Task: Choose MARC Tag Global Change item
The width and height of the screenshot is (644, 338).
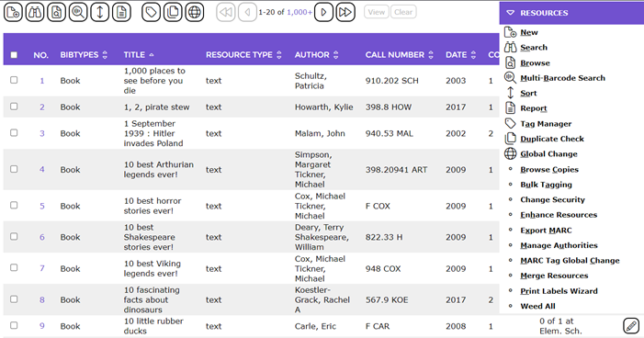Action: [x=570, y=260]
